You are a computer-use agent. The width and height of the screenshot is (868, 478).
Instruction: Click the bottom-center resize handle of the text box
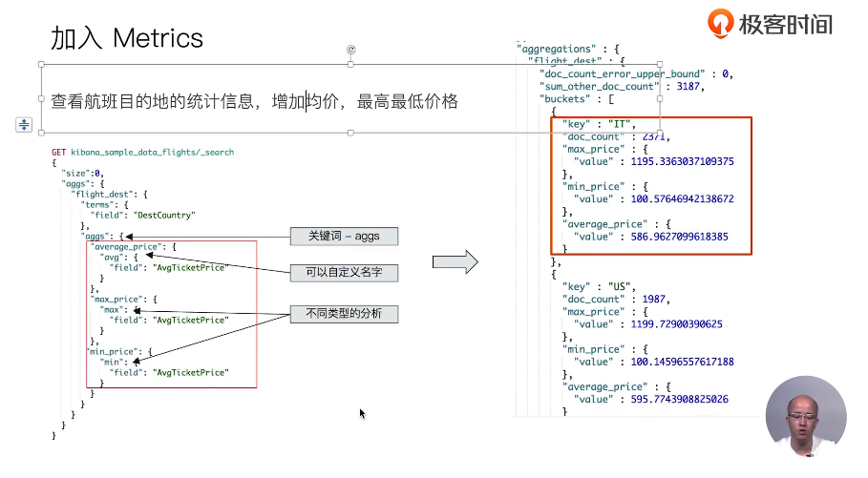pyautogui.click(x=350, y=133)
